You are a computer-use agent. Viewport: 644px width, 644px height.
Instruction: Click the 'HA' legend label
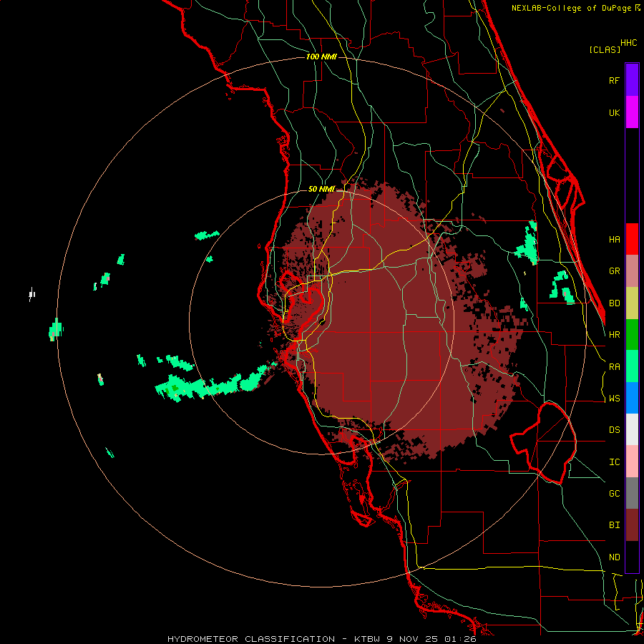(x=614, y=240)
